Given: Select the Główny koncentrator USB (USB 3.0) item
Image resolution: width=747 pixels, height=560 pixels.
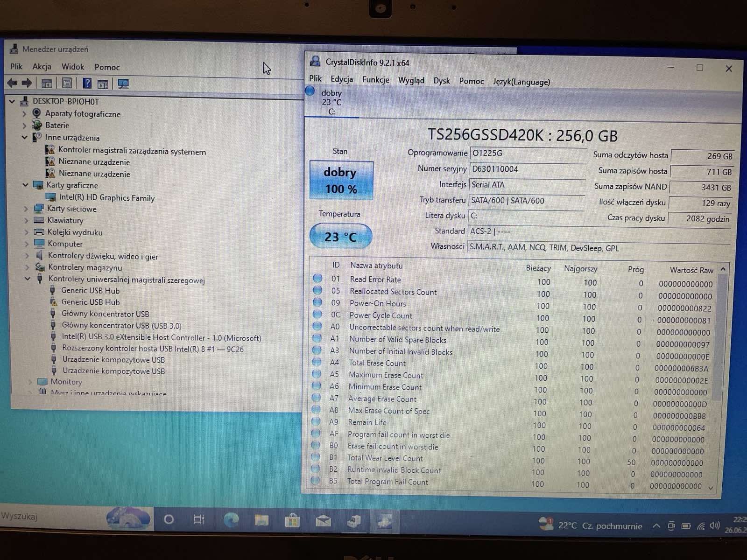Looking at the screenshot, I should (x=121, y=325).
